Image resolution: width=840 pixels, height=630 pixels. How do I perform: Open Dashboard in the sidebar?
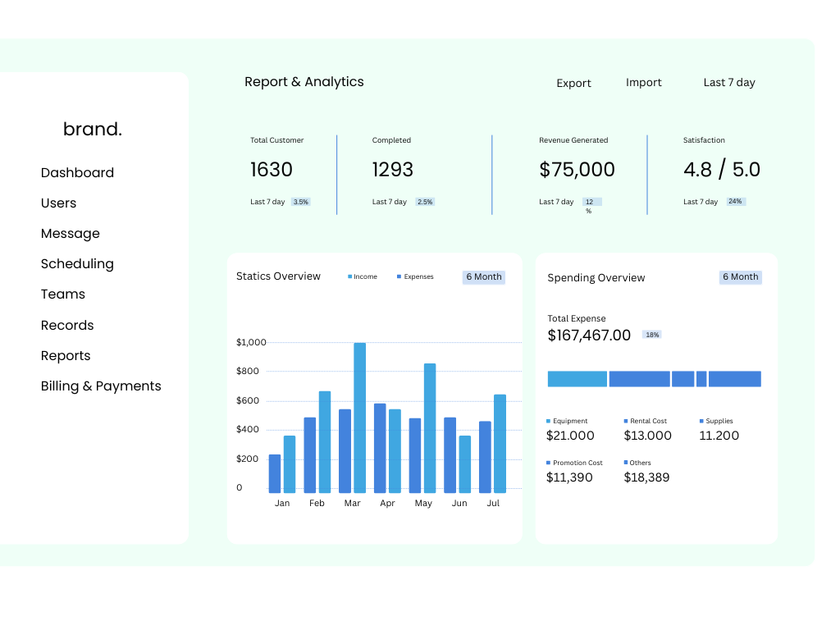pos(77,173)
